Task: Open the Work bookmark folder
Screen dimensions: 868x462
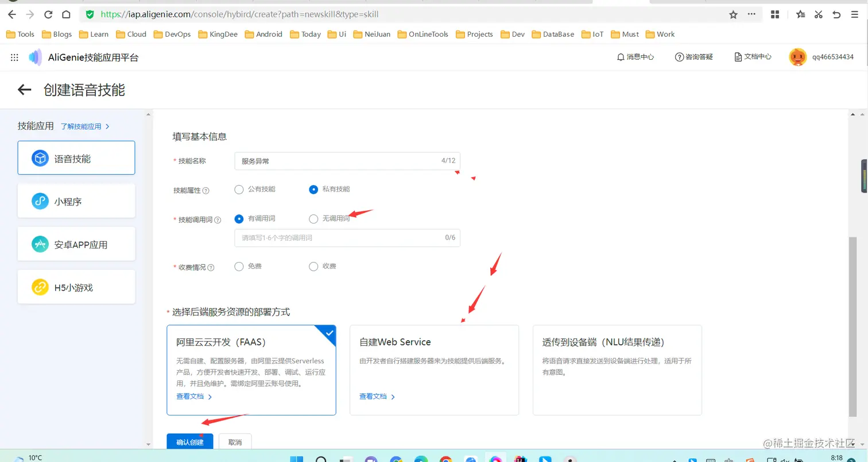Action: pos(660,34)
